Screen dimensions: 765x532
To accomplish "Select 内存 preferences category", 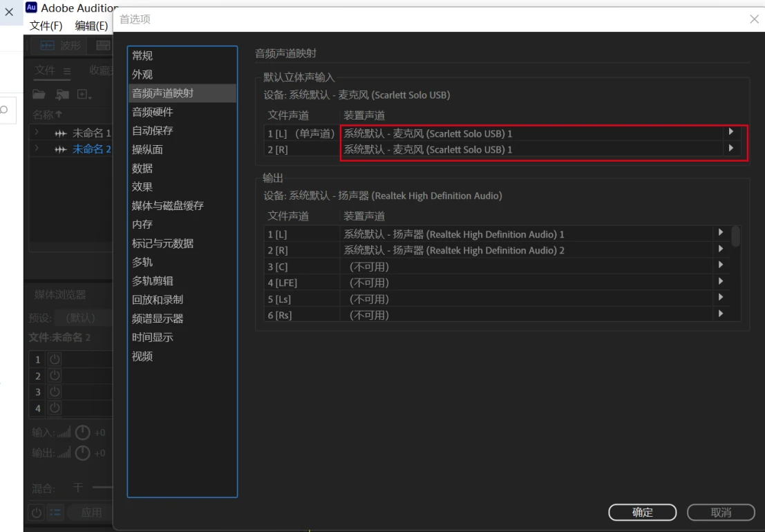I will pyautogui.click(x=182, y=225).
